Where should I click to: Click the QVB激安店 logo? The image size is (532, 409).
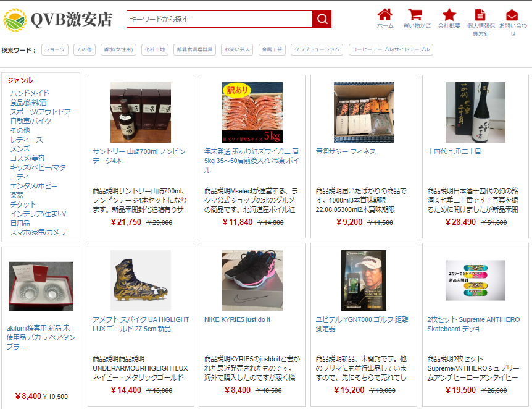(57, 20)
